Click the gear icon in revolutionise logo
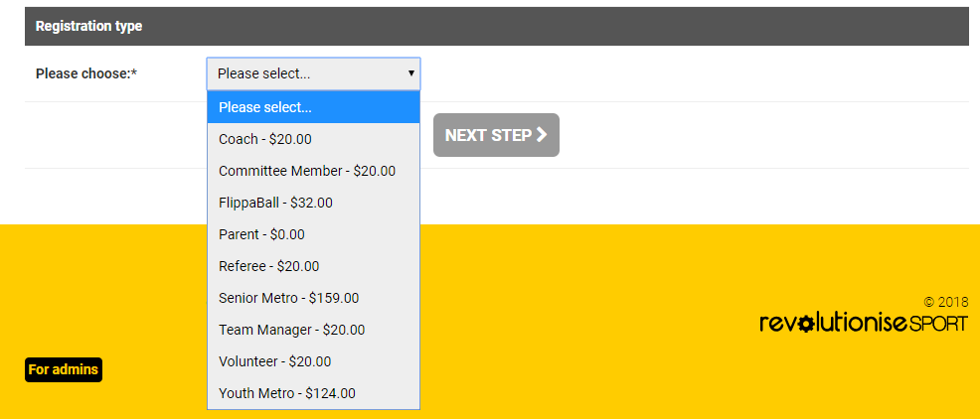This screenshot has height=419, width=980. (x=806, y=324)
